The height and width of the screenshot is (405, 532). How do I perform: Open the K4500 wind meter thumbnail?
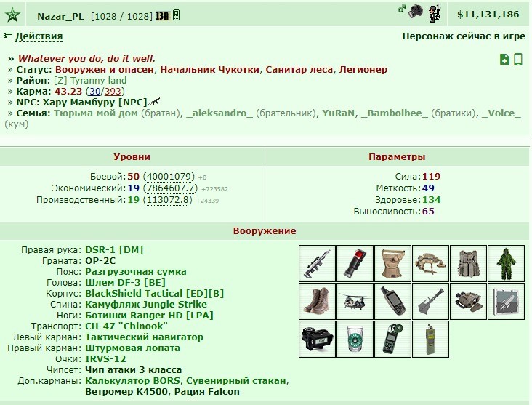pyautogui.click(x=393, y=339)
